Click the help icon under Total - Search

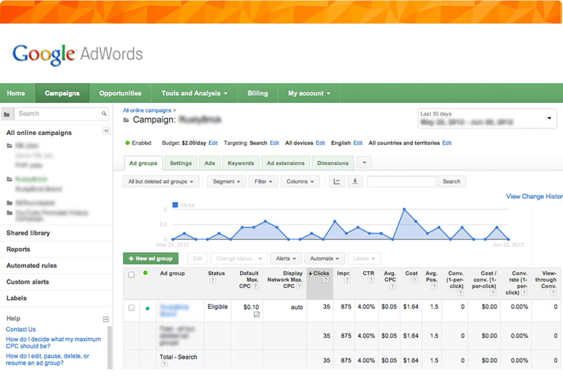[x=164, y=364]
